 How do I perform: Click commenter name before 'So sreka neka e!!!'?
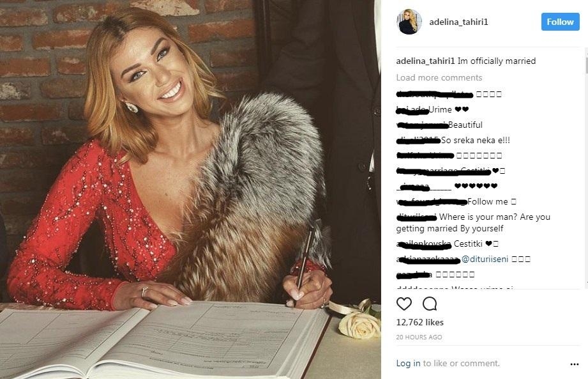click(418, 141)
